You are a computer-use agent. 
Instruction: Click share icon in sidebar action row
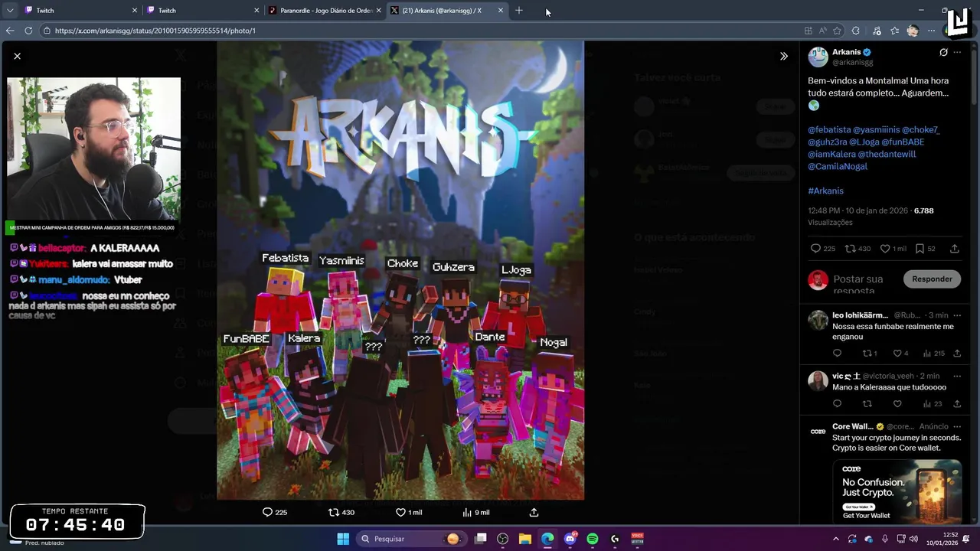click(954, 249)
